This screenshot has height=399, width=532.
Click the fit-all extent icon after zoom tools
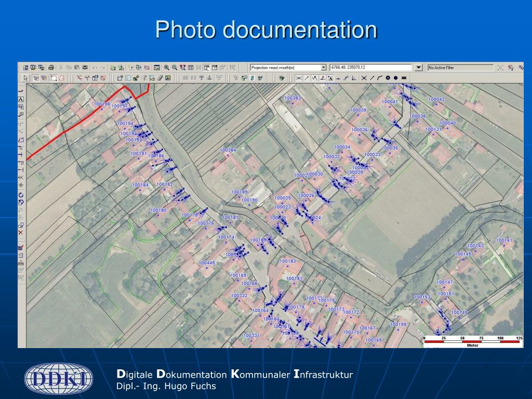tap(190, 68)
